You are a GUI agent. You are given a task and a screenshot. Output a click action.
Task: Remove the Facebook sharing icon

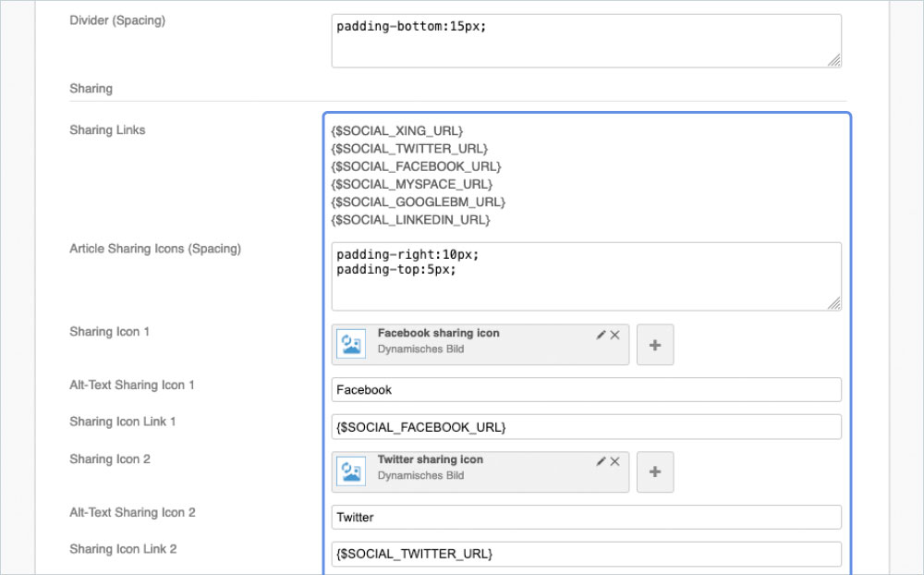614,335
